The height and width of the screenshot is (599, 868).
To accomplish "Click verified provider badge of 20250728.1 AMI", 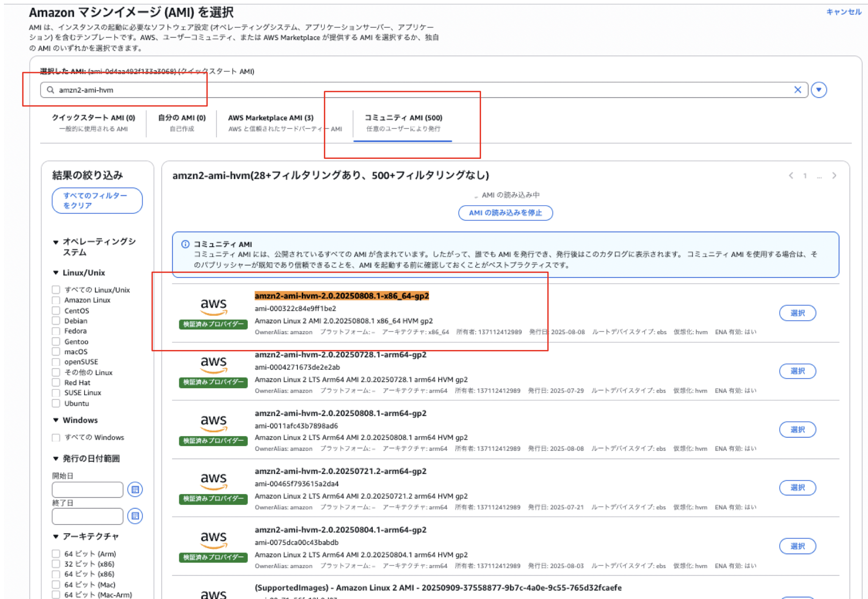I will click(x=213, y=382).
